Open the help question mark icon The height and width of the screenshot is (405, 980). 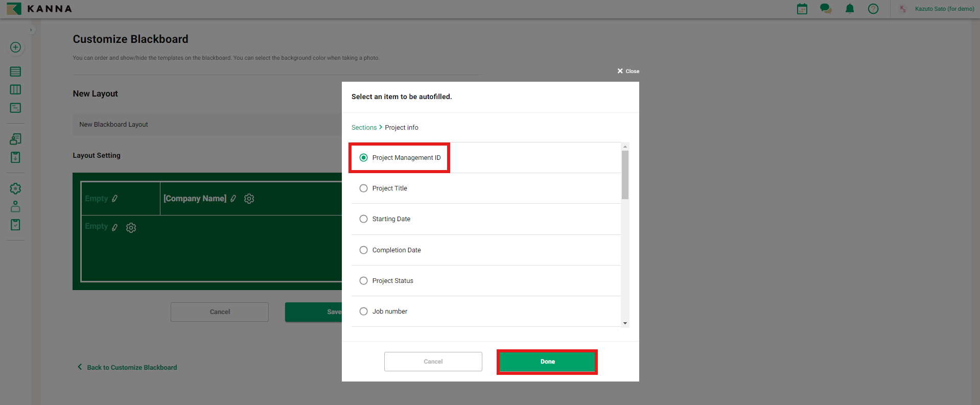tap(873, 9)
